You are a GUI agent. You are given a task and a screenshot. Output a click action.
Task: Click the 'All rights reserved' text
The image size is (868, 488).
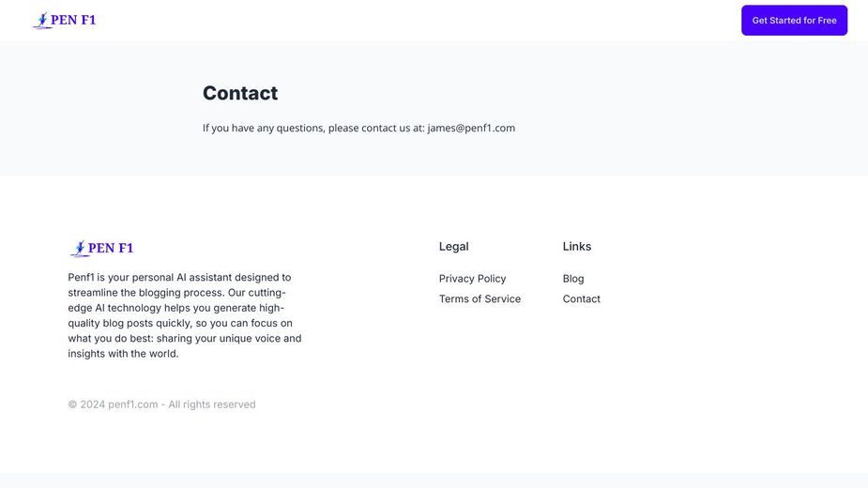pos(212,404)
